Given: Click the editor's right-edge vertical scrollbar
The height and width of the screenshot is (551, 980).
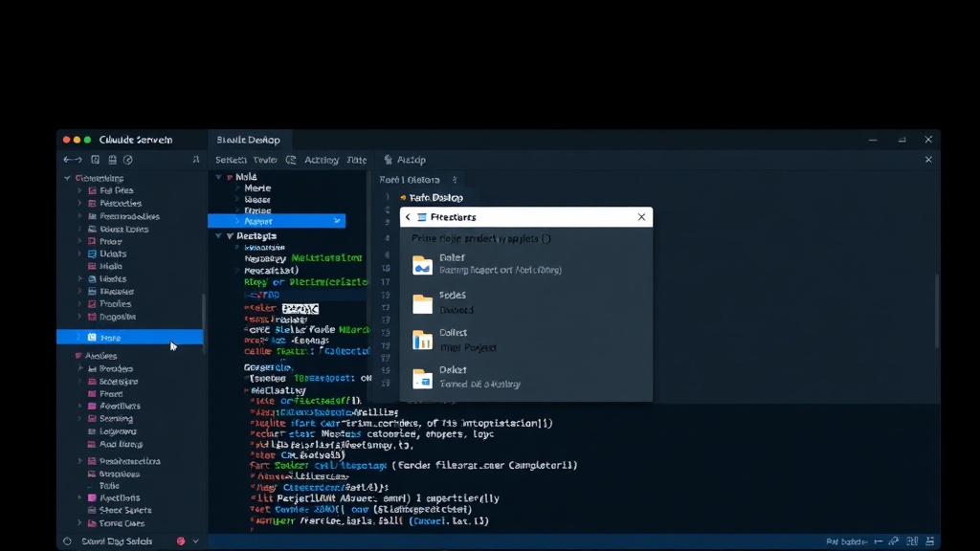Looking at the screenshot, I should click(936, 311).
